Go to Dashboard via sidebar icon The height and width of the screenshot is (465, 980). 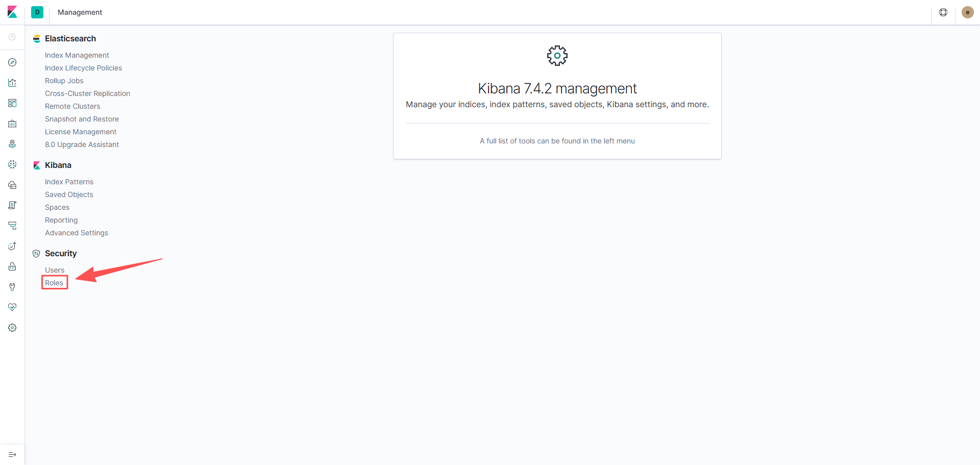pyautogui.click(x=12, y=103)
